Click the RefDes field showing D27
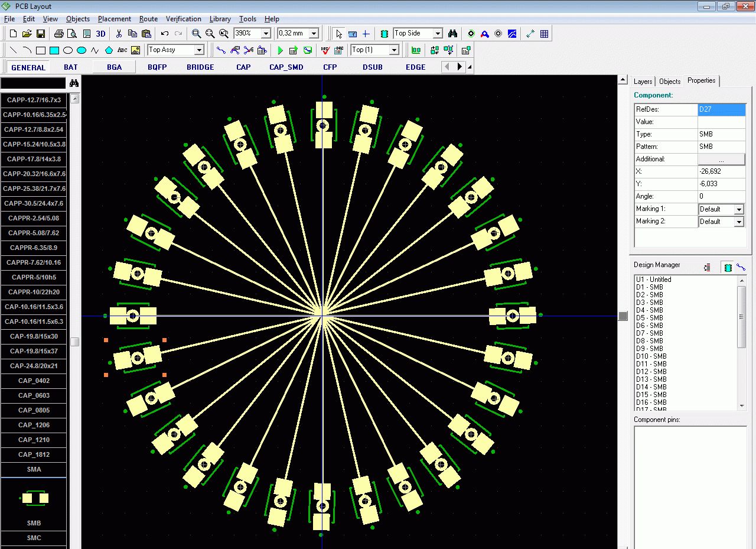 721,109
